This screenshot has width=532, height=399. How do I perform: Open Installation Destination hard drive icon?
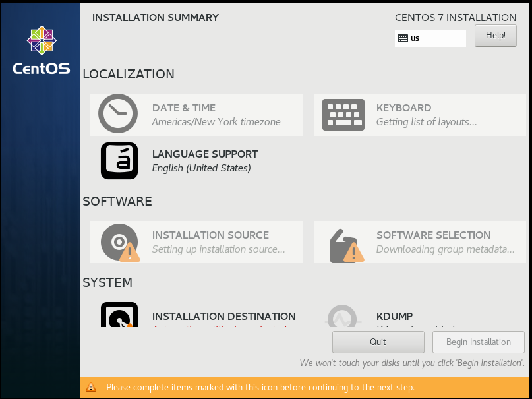(x=119, y=315)
